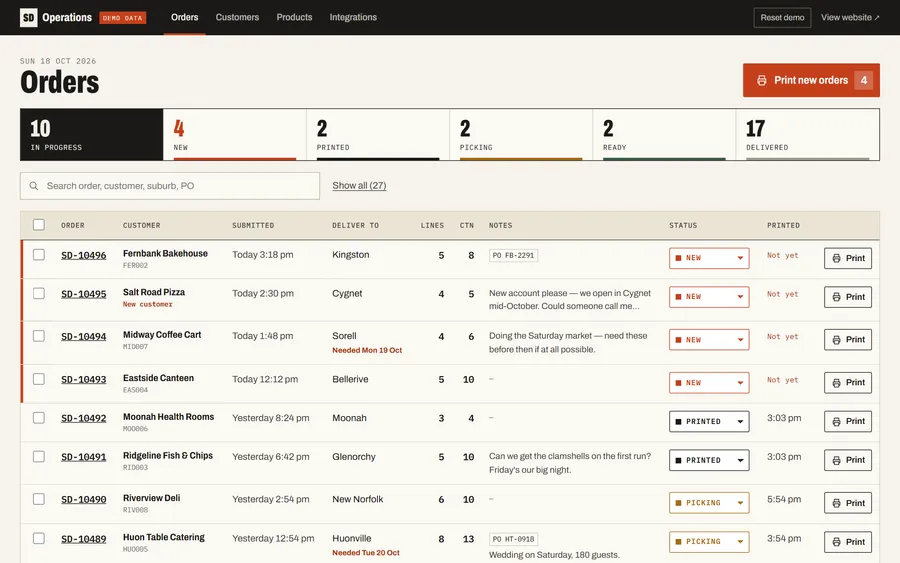This screenshot has width=900, height=563.
Task: Click printer icon for order SD-10494
Action: [x=836, y=340]
